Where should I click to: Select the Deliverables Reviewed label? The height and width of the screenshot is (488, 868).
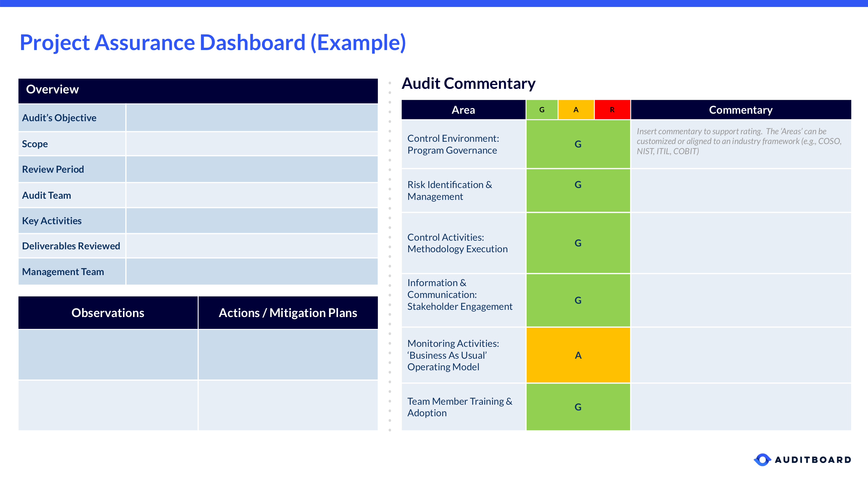pos(71,246)
